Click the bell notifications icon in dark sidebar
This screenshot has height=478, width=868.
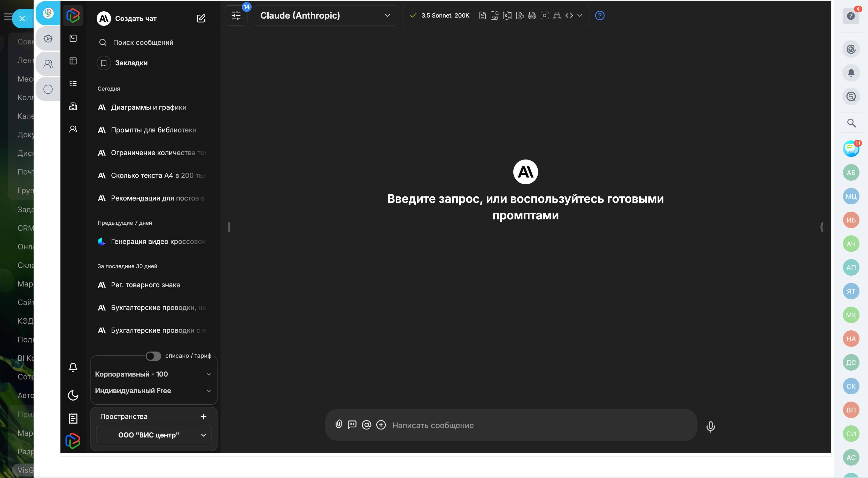coord(73,367)
